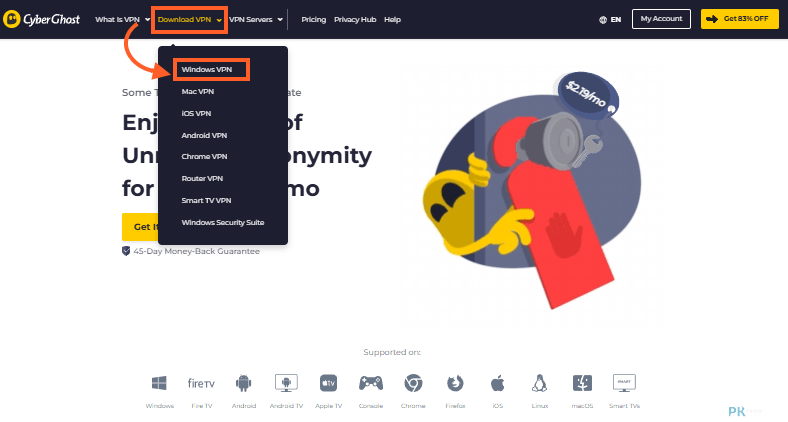Select Windows VPN from the menu
The height and width of the screenshot is (422, 788).
(207, 69)
